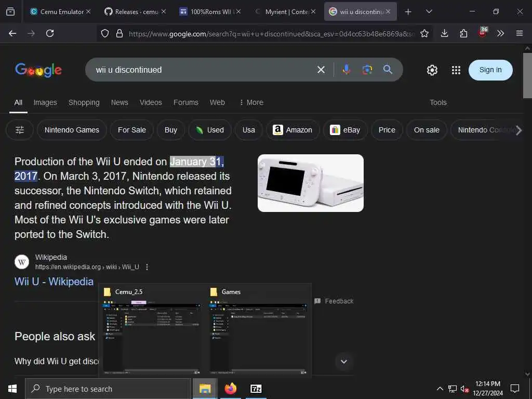Viewport: 532px width, 399px height.
Task: Close the wii u discontinued tab
Action: pyautogui.click(x=388, y=11)
